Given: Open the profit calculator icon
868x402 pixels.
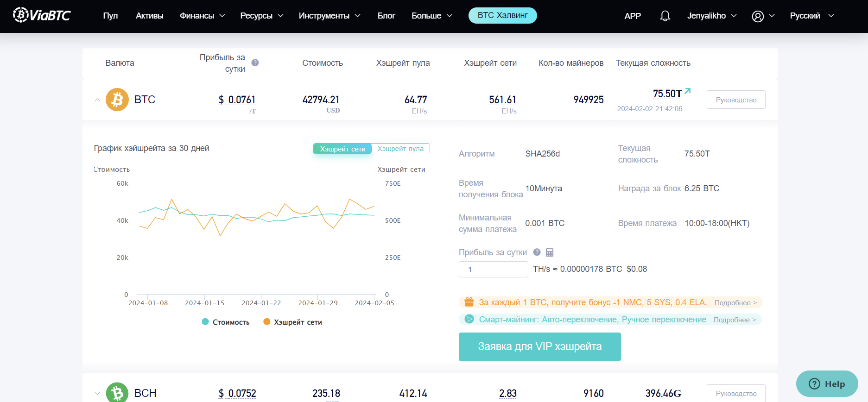Looking at the screenshot, I should 550,252.
